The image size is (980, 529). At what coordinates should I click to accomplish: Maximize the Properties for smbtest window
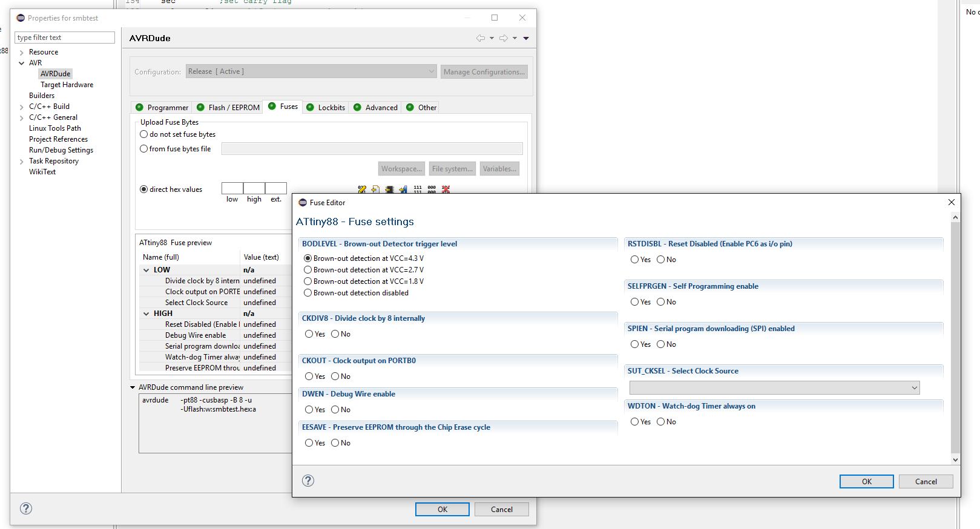pos(495,18)
